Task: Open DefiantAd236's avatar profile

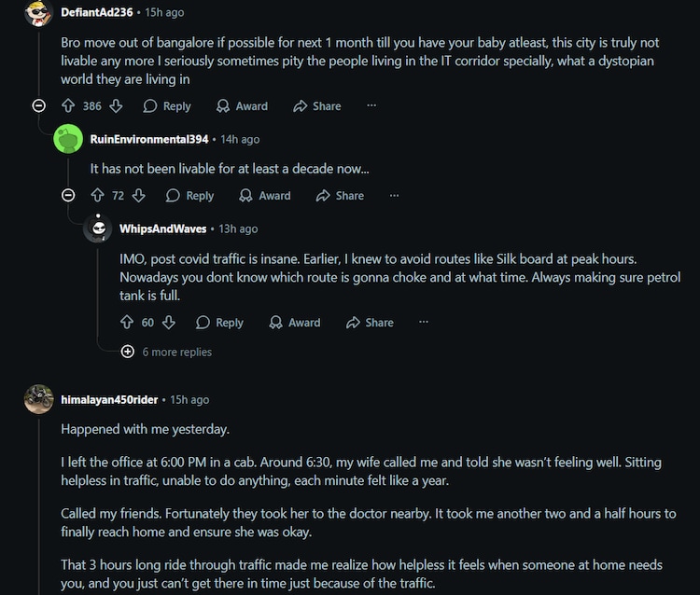Action: pyautogui.click(x=38, y=13)
